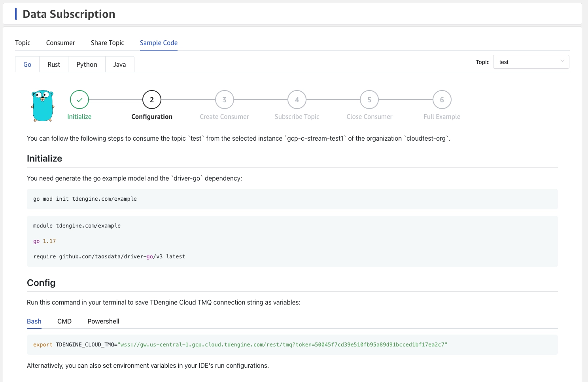Switch to the CMD command tab
The image size is (588, 382).
64,321
